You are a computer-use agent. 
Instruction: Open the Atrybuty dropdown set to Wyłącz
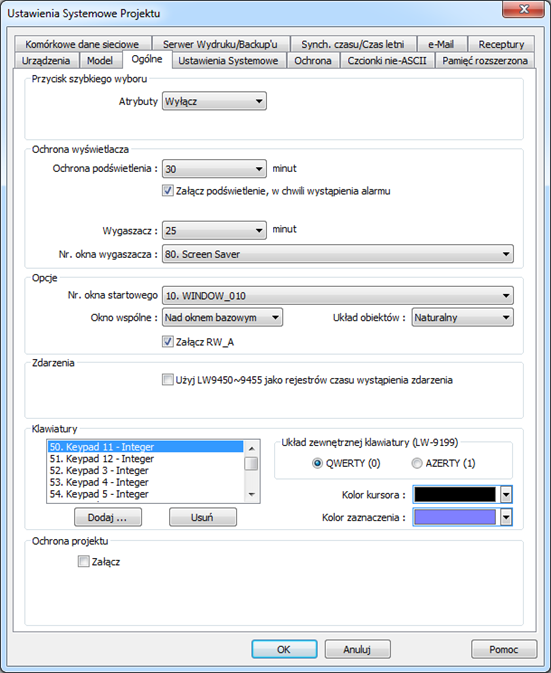click(214, 101)
